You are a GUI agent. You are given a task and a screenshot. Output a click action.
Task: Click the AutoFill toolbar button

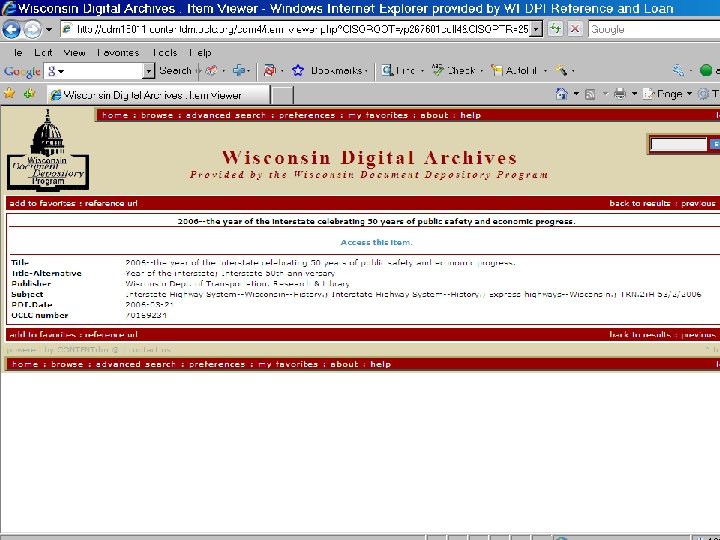(514, 70)
